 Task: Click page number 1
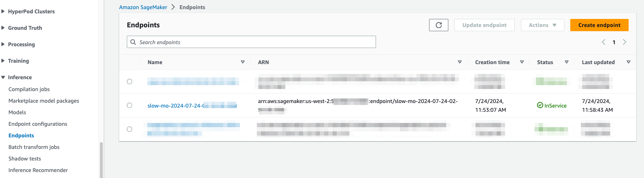pyautogui.click(x=614, y=42)
